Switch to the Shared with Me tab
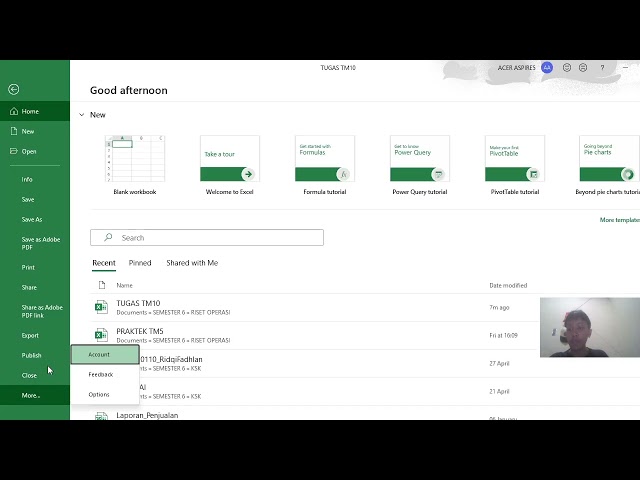 [192, 263]
